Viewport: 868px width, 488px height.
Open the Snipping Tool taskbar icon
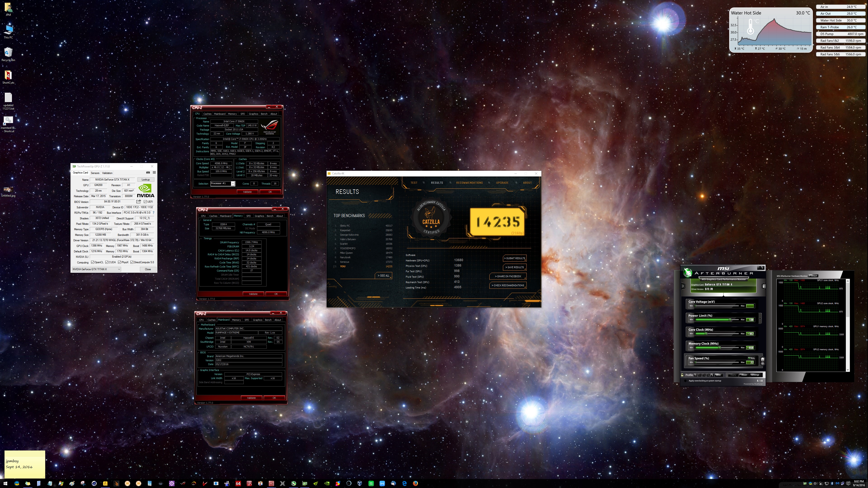pos(83,483)
